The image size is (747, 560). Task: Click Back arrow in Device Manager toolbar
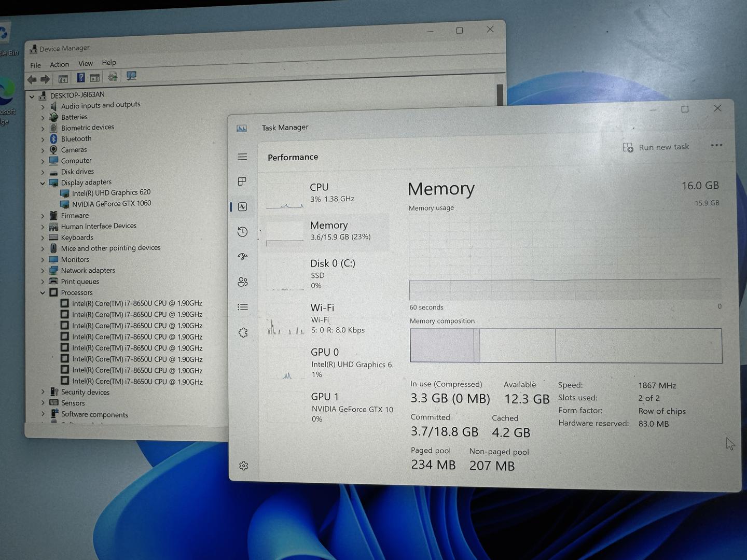(32, 80)
